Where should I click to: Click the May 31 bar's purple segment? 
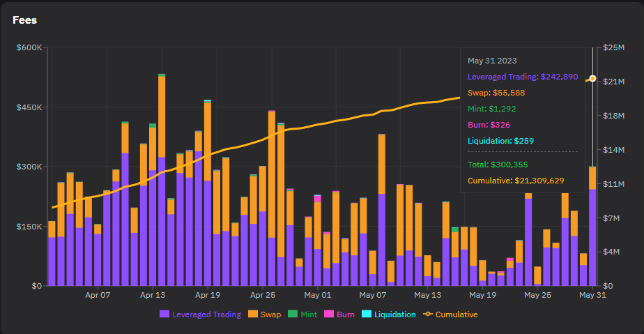(592, 238)
